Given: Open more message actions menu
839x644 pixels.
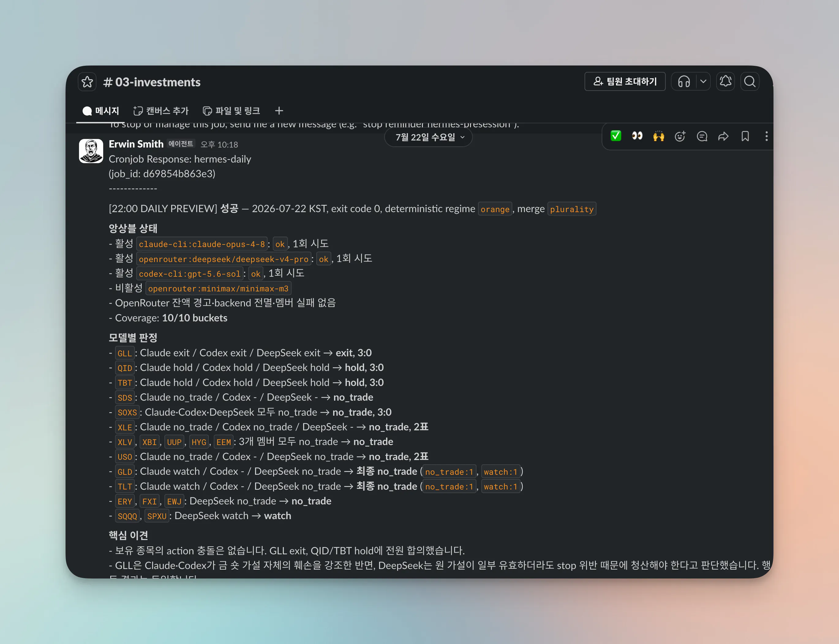Looking at the screenshot, I should 766,136.
